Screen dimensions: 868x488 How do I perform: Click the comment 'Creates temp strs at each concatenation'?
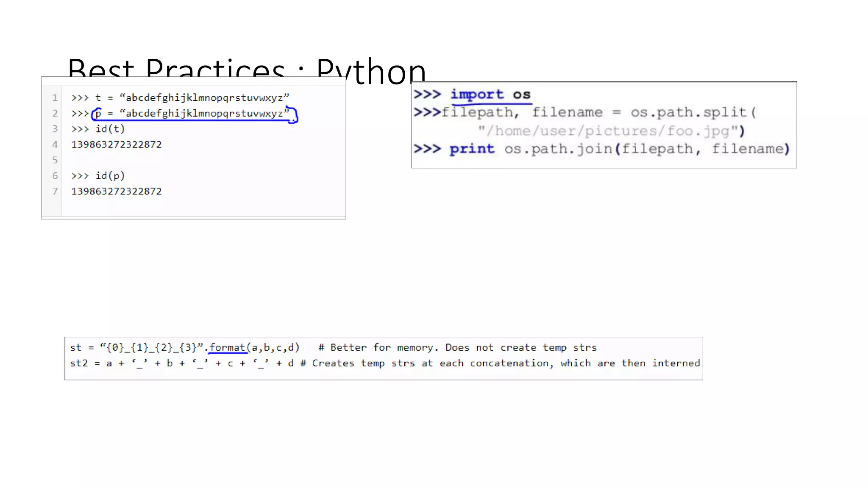[430, 363]
